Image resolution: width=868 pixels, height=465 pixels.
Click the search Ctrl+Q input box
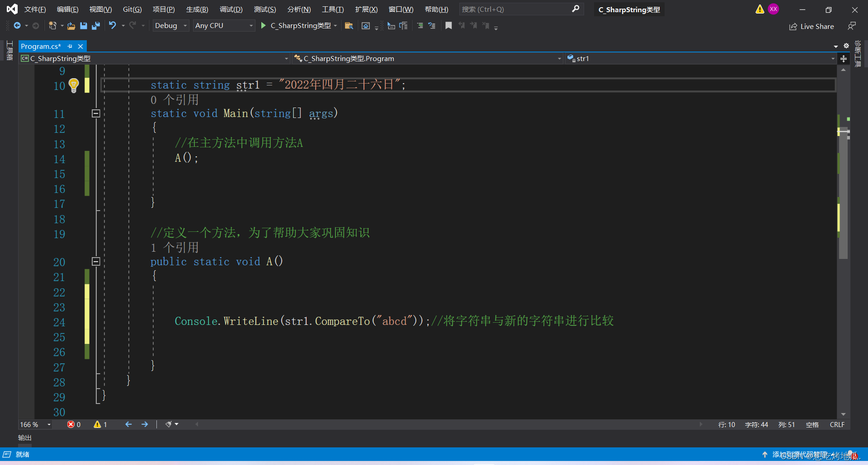[x=515, y=9]
